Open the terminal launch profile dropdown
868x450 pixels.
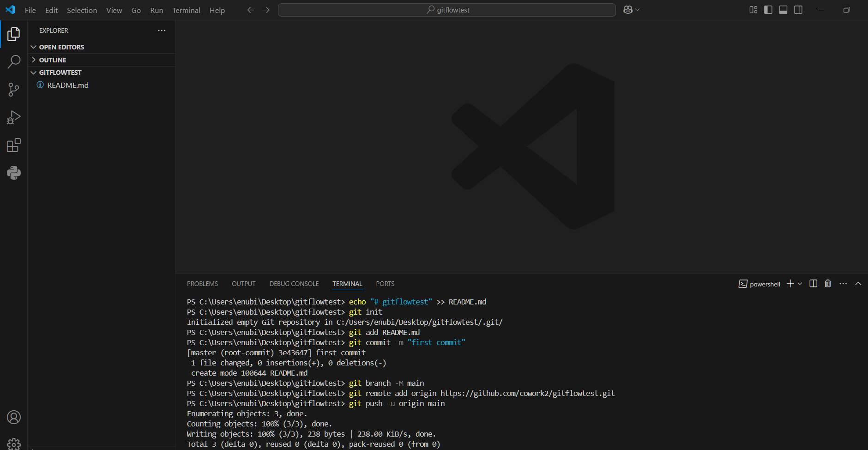[x=800, y=284]
